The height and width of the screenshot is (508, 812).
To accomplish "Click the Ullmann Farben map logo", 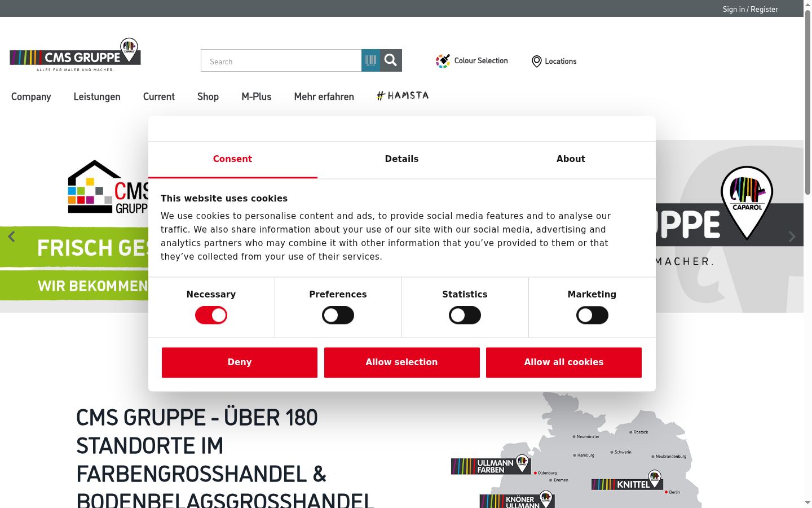I will 491,465.
